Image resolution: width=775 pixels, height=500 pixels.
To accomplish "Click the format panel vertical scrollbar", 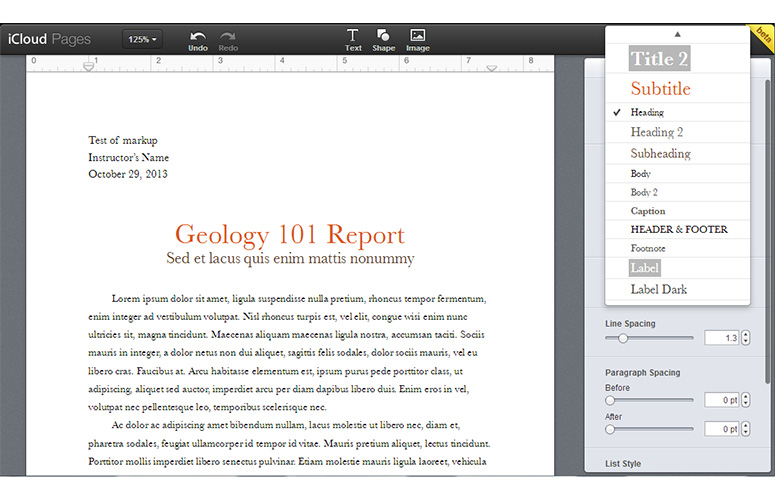I will 767,231.
